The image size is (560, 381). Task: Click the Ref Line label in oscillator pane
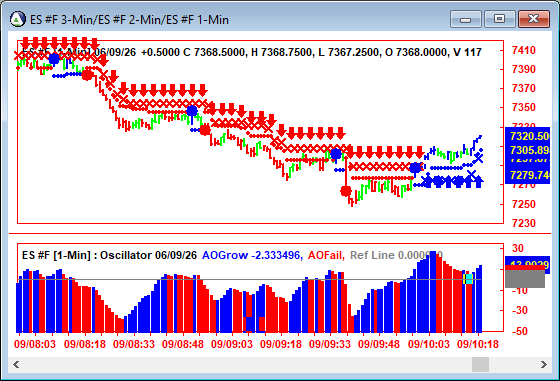396,255
